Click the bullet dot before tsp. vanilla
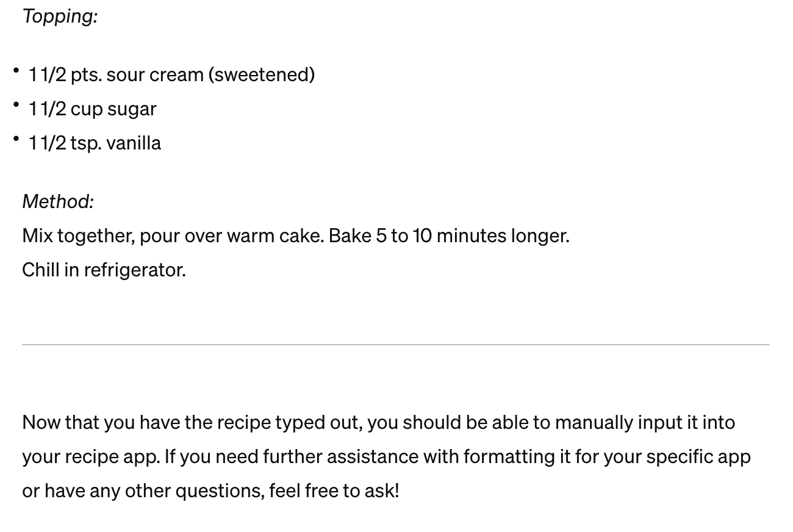This screenshot has width=793, height=532. tap(16, 139)
